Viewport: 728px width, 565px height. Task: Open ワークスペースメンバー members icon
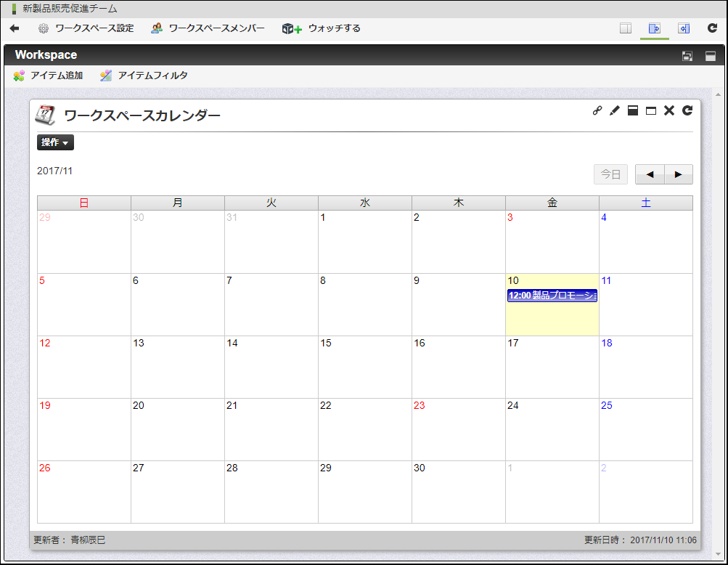click(x=157, y=28)
